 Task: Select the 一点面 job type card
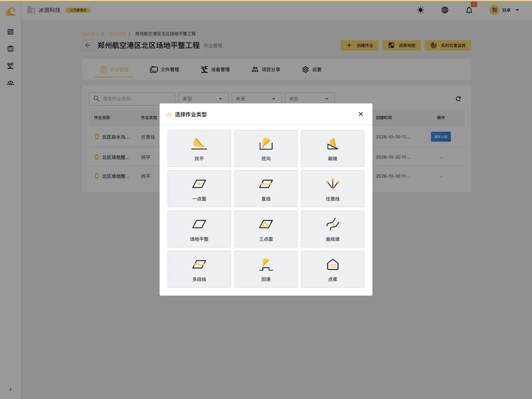(199, 189)
